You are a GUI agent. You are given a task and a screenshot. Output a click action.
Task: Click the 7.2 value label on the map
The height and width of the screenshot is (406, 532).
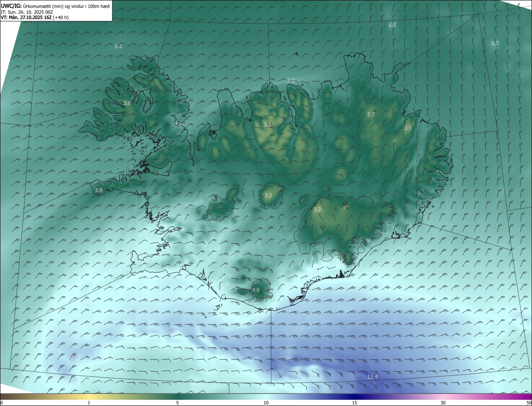tap(291, 81)
